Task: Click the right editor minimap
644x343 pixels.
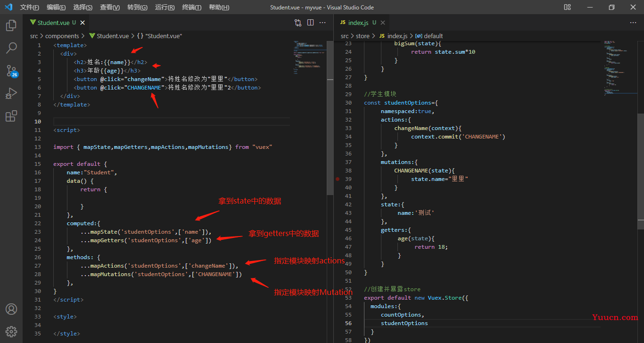Action: [620, 68]
